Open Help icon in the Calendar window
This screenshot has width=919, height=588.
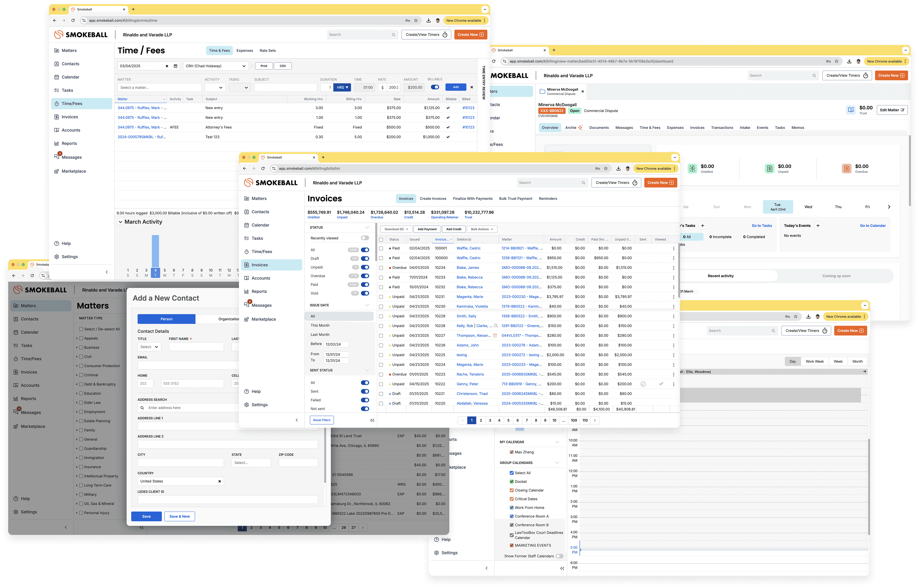(437, 539)
